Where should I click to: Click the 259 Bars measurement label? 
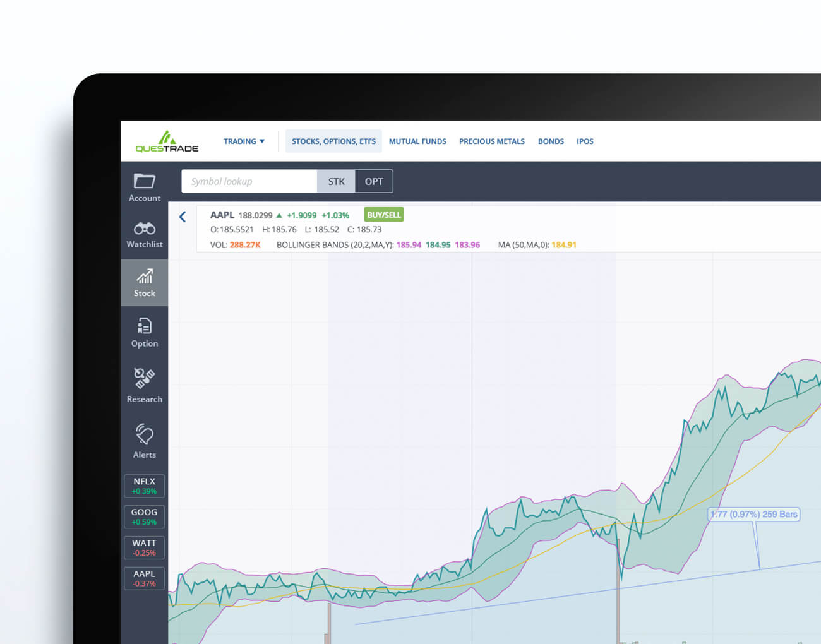coord(753,514)
